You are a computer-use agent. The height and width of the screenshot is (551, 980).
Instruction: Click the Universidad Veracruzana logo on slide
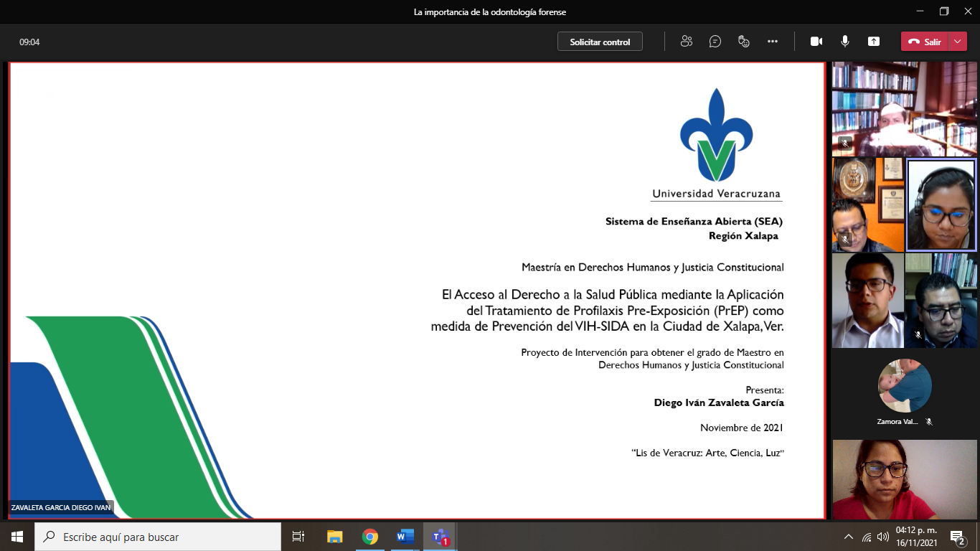click(716, 143)
